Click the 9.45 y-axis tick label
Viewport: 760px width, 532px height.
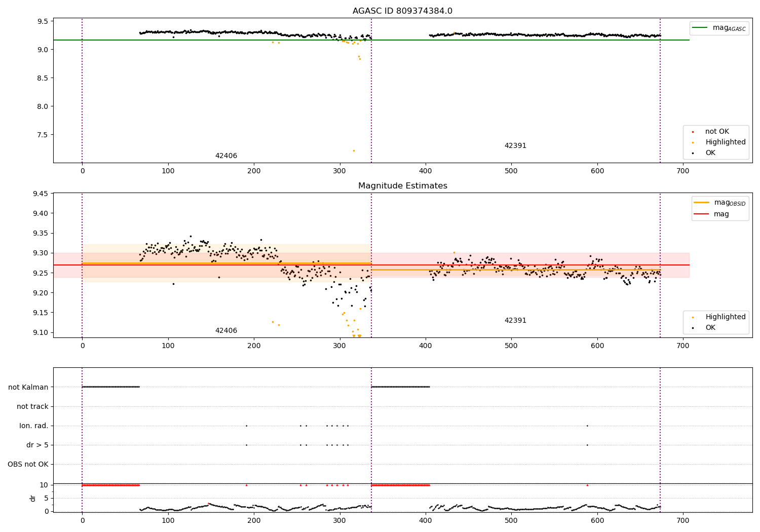click(41, 194)
